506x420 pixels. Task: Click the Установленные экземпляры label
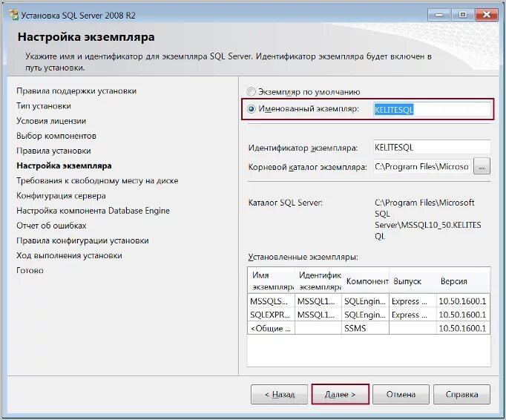pos(303,257)
